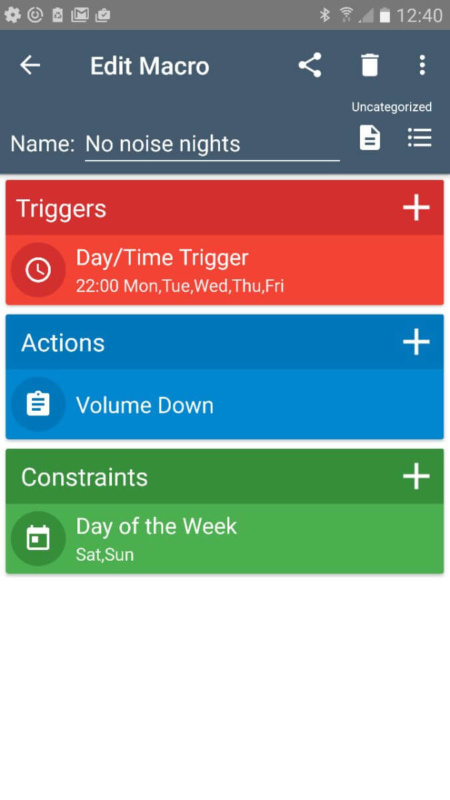Tap the Uncategorized category label
This screenshot has width=450, height=800.
tap(391, 107)
